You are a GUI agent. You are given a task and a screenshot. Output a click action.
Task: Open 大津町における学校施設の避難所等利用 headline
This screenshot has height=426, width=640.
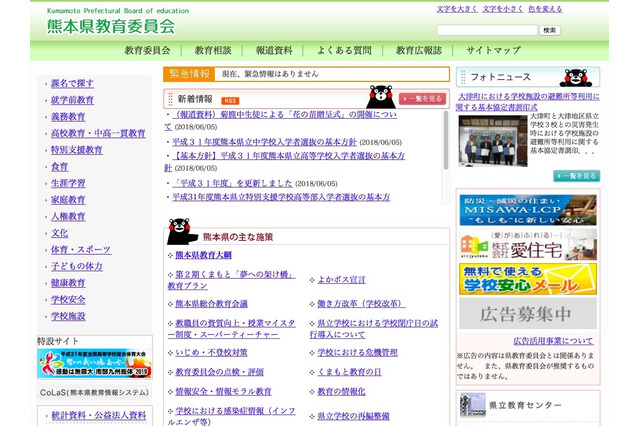(528, 102)
